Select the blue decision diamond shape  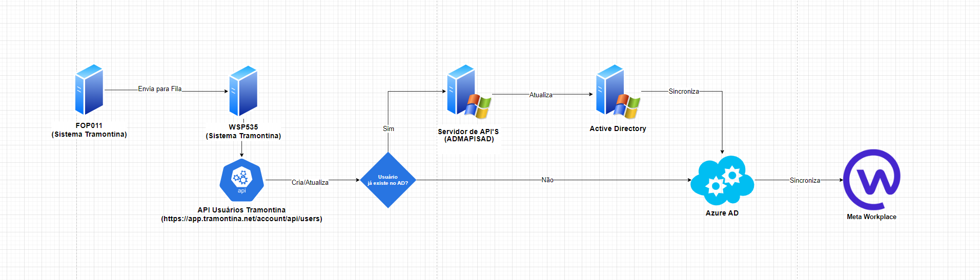pos(388,180)
